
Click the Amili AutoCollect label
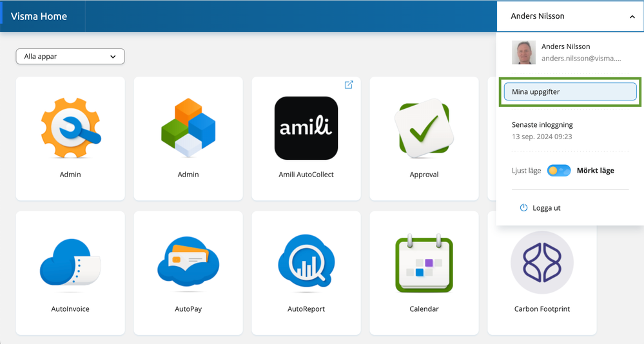[306, 175]
